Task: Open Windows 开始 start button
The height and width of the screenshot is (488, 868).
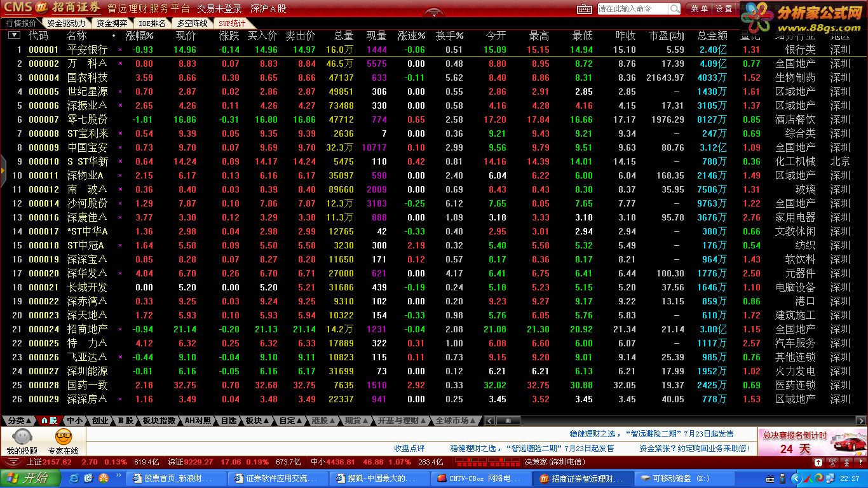Action: point(31,478)
